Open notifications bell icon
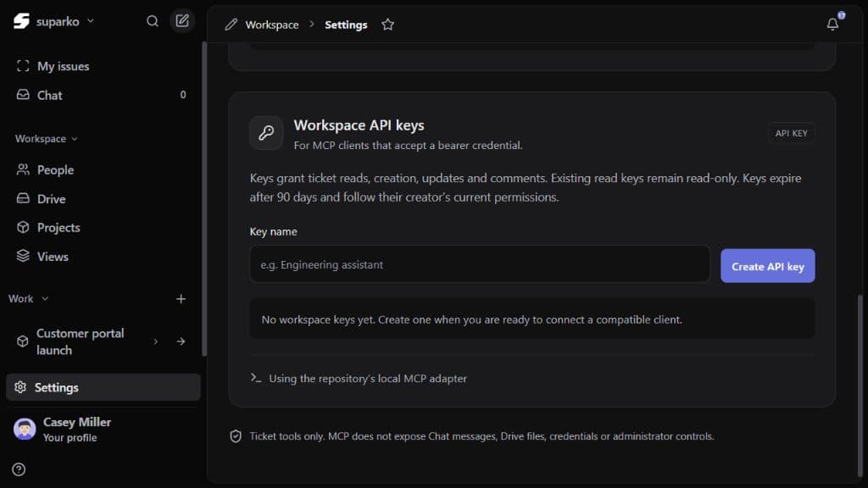The height and width of the screenshot is (488, 868). tap(832, 24)
